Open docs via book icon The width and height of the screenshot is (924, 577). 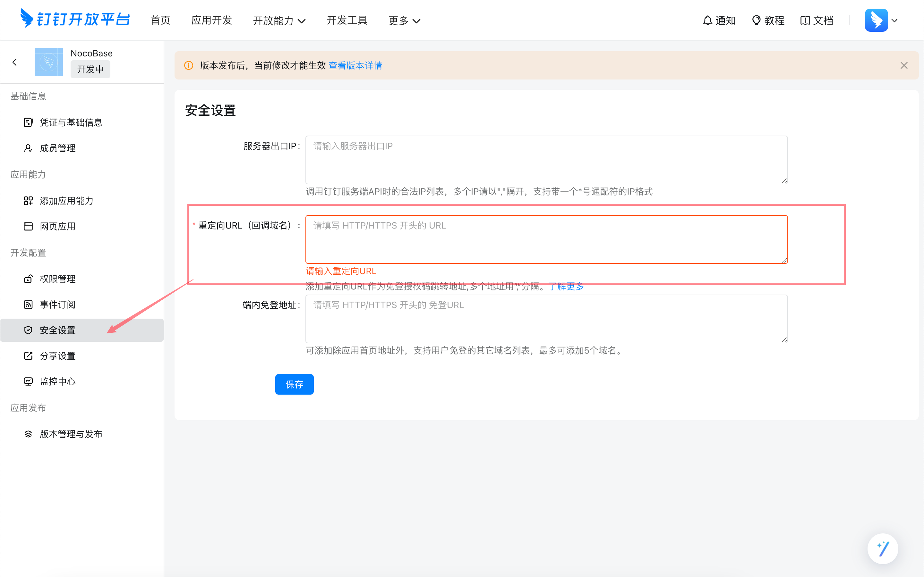pyautogui.click(x=805, y=20)
